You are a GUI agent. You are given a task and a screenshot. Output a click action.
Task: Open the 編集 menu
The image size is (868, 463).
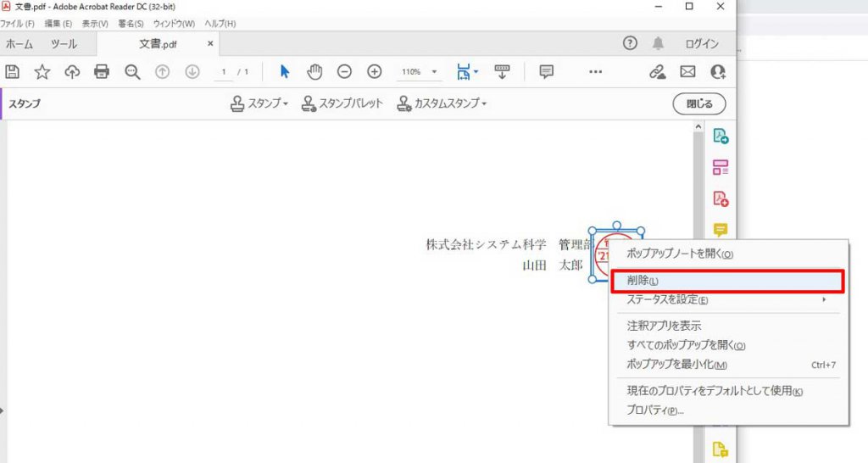[58, 24]
